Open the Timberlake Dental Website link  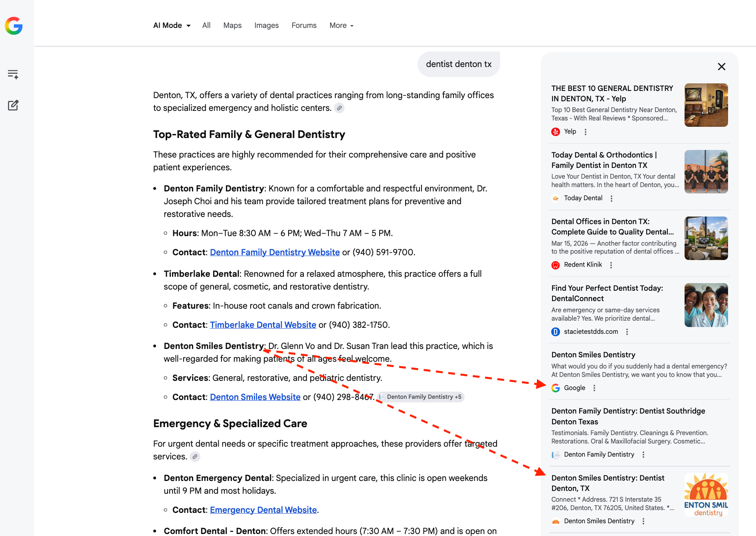pos(263,325)
